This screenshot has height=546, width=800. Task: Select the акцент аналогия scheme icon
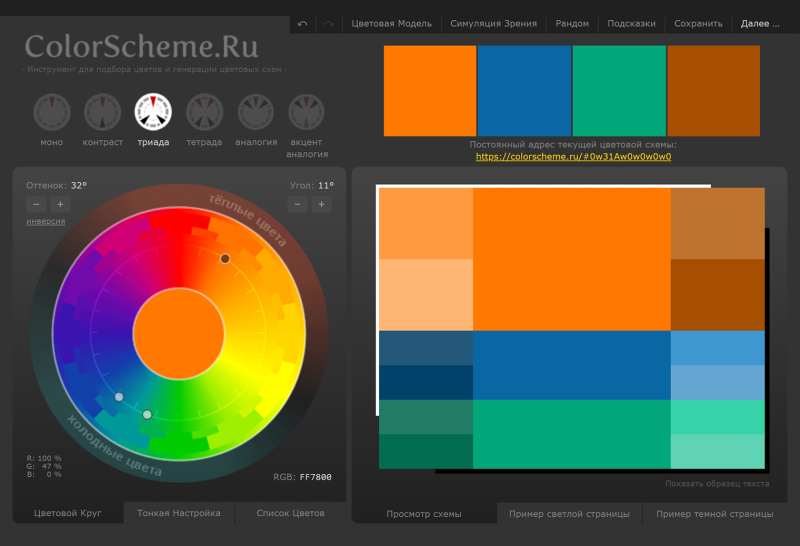pyautogui.click(x=306, y=112)
